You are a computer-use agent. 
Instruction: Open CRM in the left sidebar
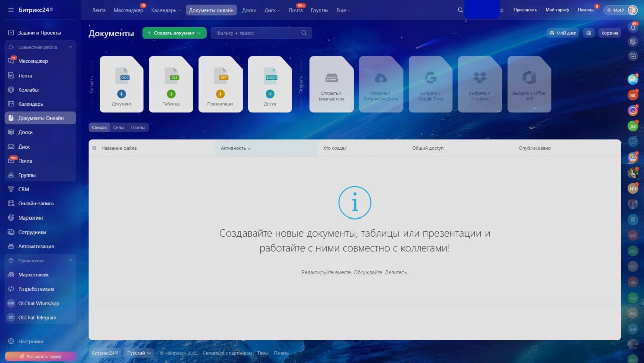pyautogui.click(x=24, y=189)
